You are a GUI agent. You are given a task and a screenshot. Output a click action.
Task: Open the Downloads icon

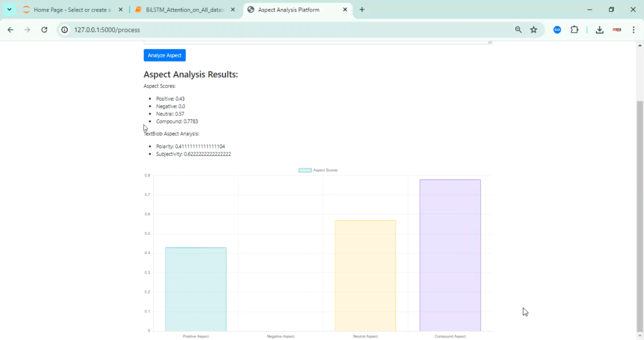[x=600, y=30]
